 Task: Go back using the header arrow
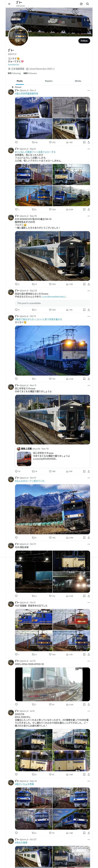coord(9,4)
